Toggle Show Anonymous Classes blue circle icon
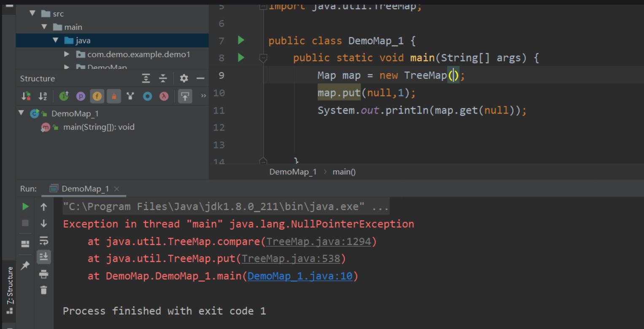 click(147, 96)
